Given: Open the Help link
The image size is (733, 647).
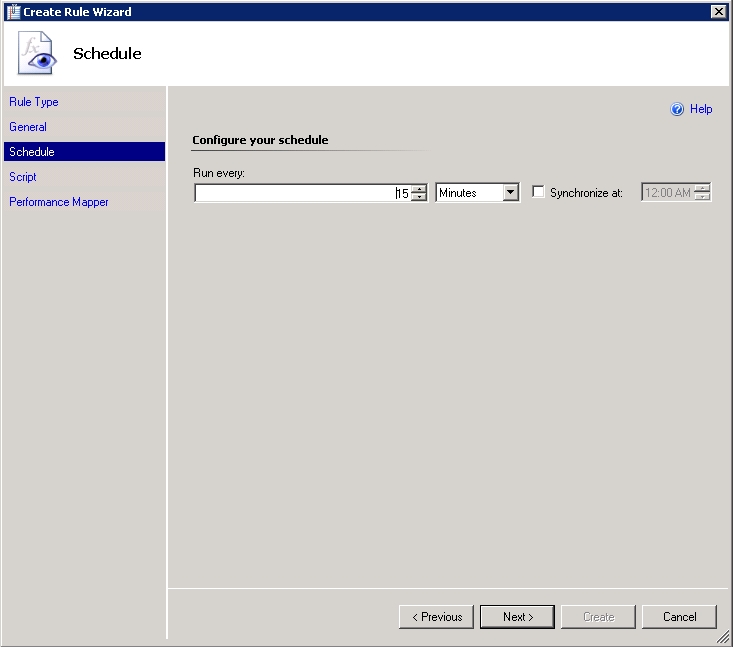Looking at the screenshot, I should pos(701,109).
